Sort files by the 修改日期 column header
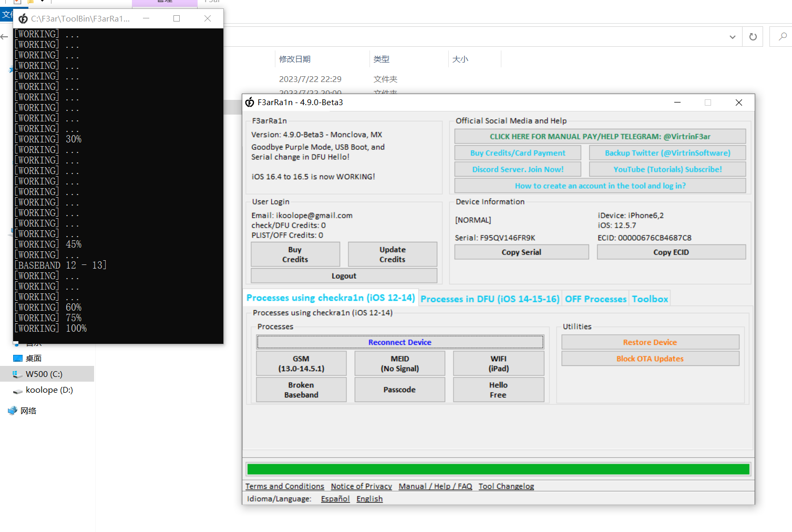The width and height of the screenshot is (792, 532). (x=295, y=59)
